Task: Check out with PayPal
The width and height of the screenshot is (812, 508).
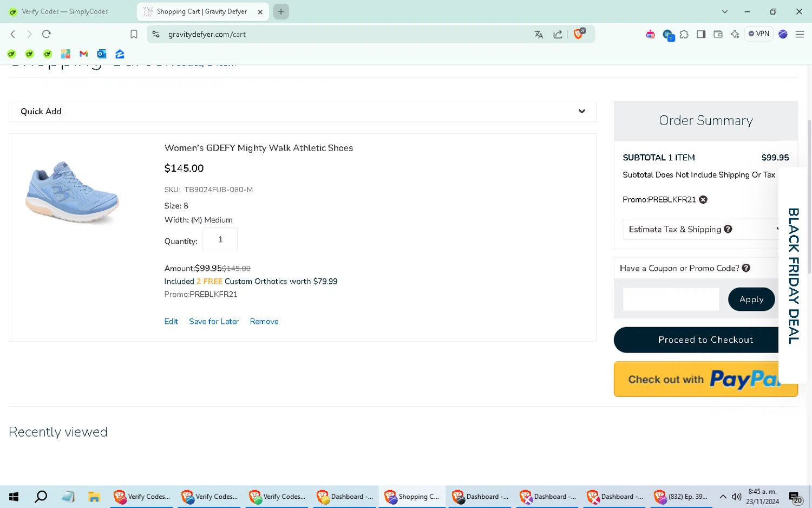Action: (705, 380)
